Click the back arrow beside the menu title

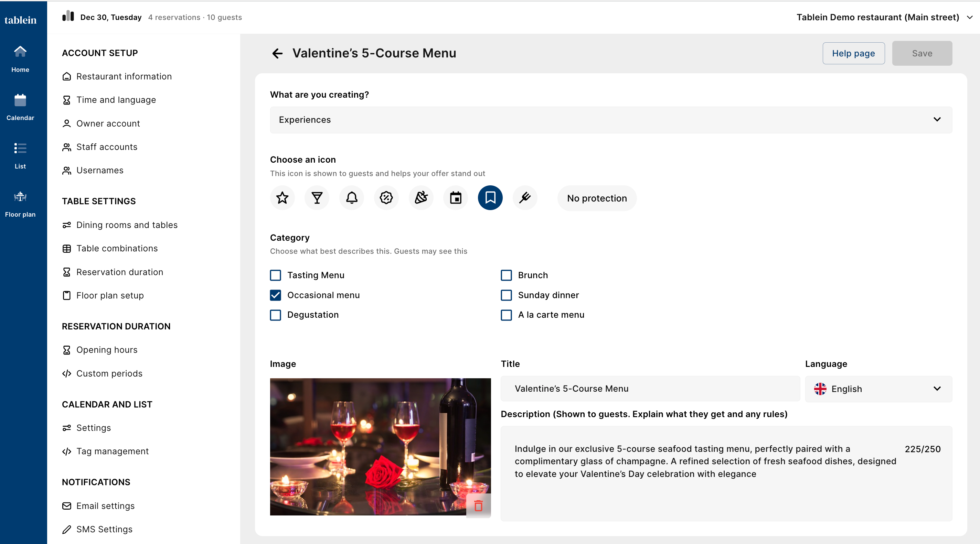coord(277,53)
